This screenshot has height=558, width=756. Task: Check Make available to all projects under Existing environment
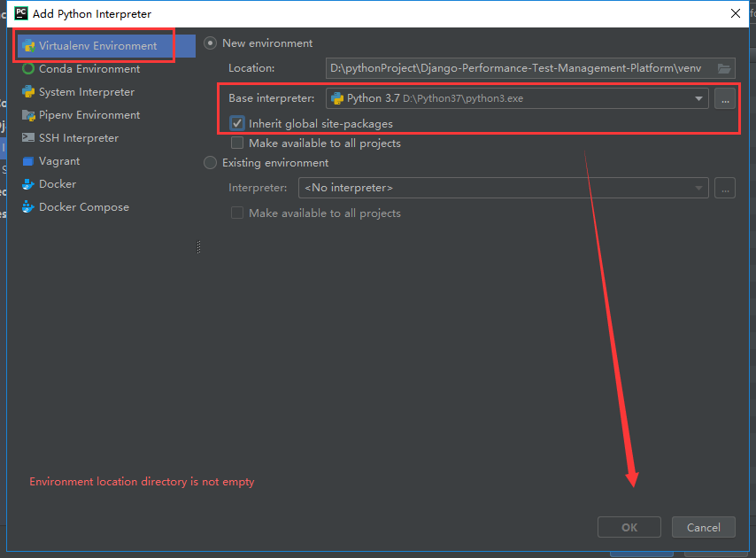point(237,213)
